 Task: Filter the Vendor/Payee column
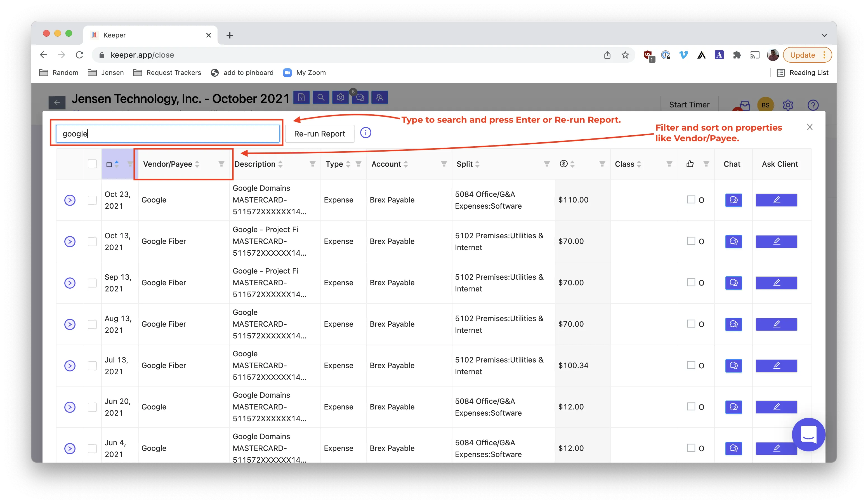tap(221, 164)
